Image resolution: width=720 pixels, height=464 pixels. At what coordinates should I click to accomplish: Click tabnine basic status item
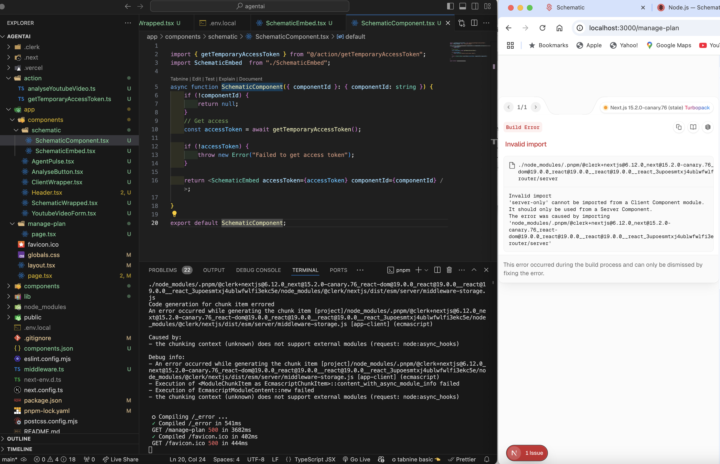(x=415, y=459)
